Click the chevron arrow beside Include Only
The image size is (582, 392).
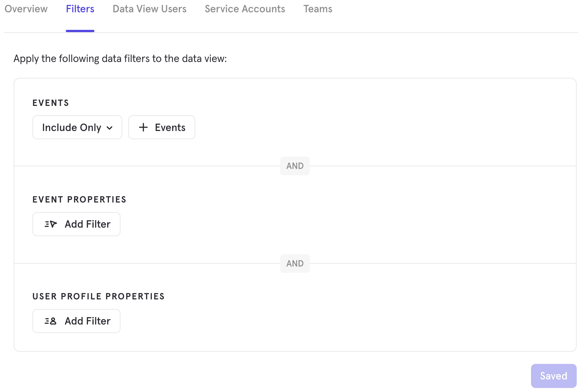point(109,128)
